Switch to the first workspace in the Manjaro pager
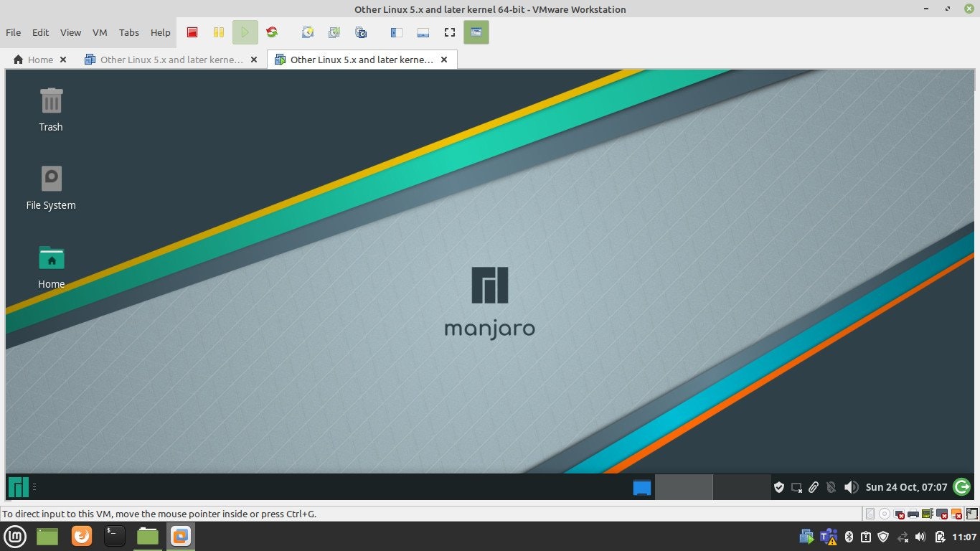 point(684,487)
